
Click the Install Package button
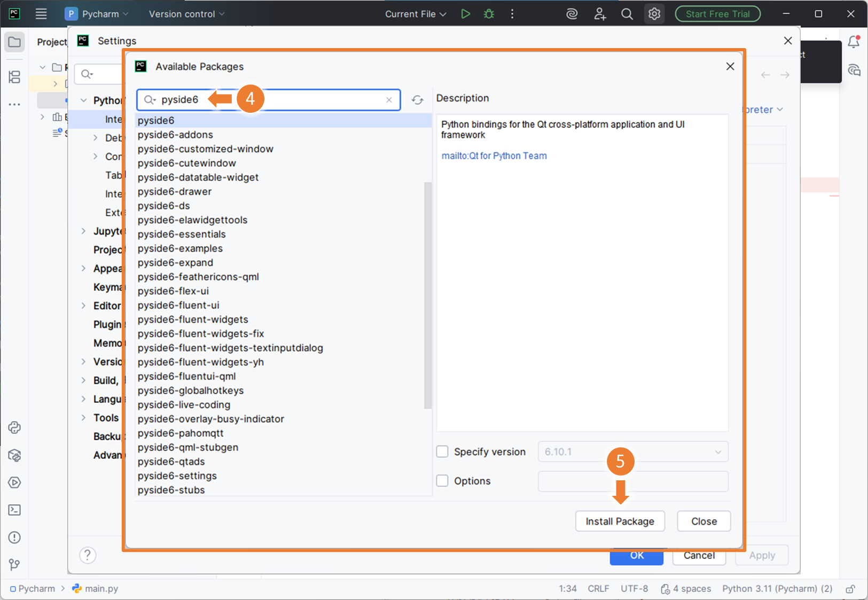point(620,521)
